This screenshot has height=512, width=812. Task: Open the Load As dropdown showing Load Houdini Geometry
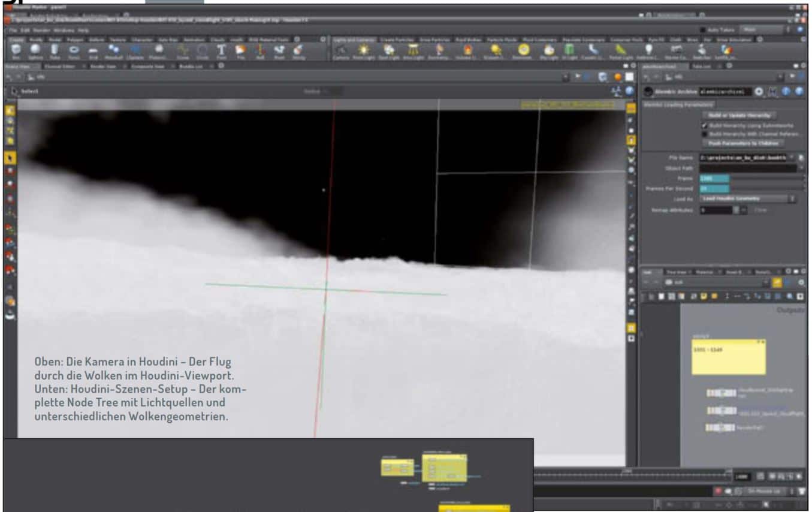click(749, 199)
